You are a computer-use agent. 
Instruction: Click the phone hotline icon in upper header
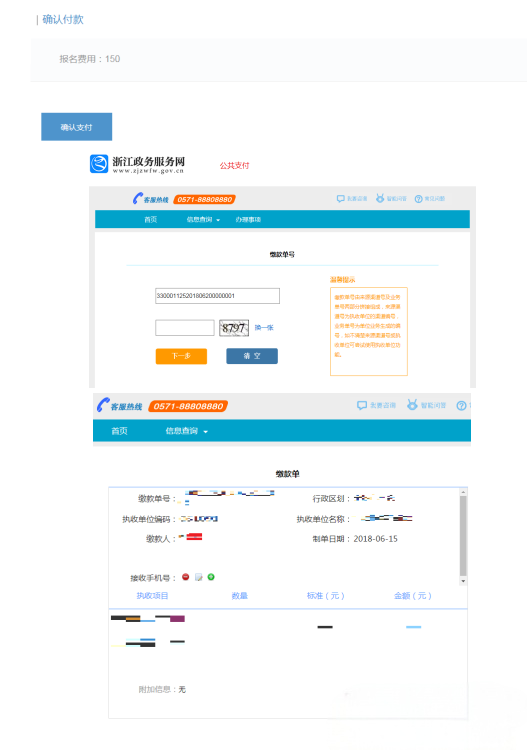tap(138, 199)
